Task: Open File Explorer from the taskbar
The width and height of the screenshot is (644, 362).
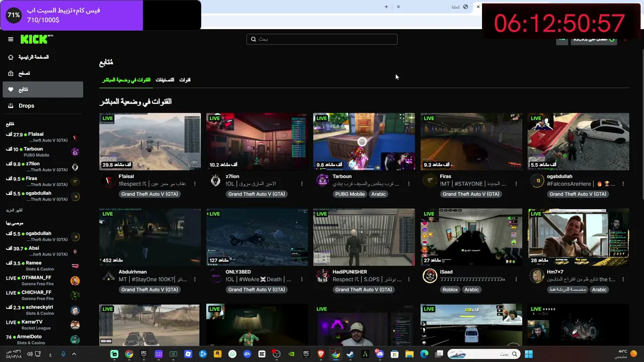Action: 409,354
